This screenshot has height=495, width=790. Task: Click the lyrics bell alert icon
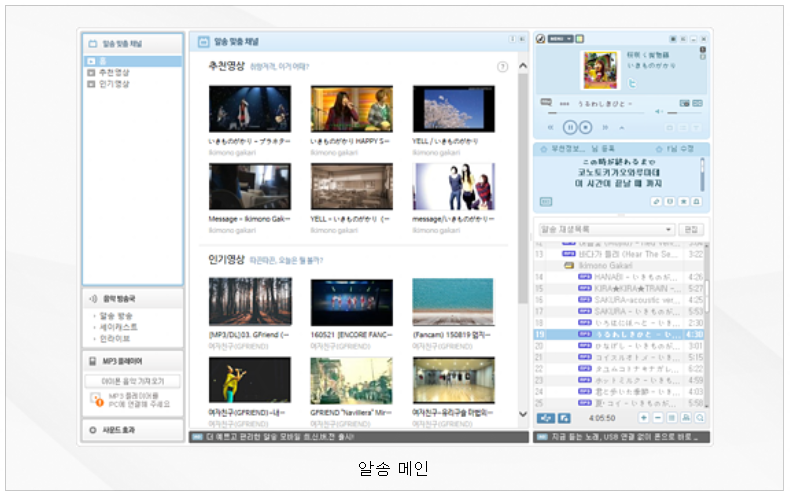[x=697, y=202]
